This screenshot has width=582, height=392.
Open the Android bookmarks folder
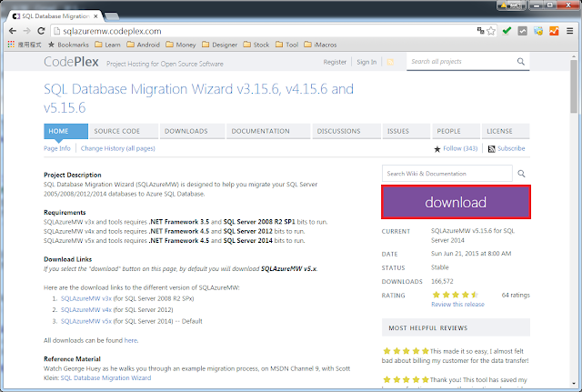coord(144,45)
